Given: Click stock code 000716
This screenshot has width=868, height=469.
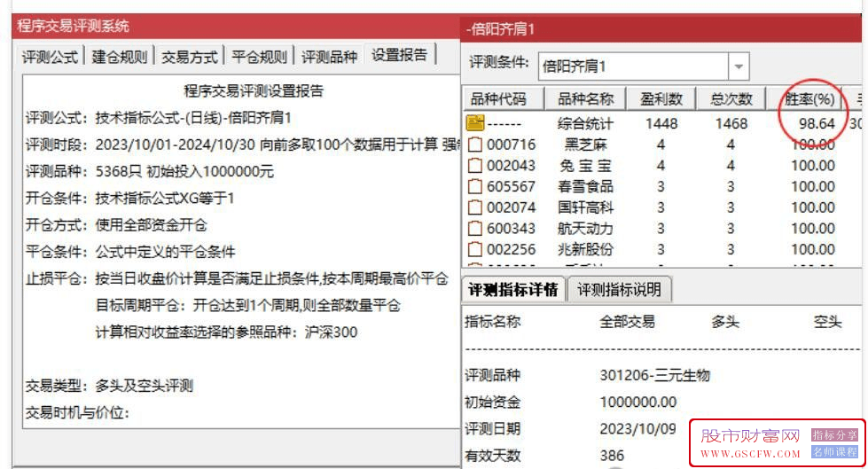Looking at the screenshot, I should (x=511, y=145).
